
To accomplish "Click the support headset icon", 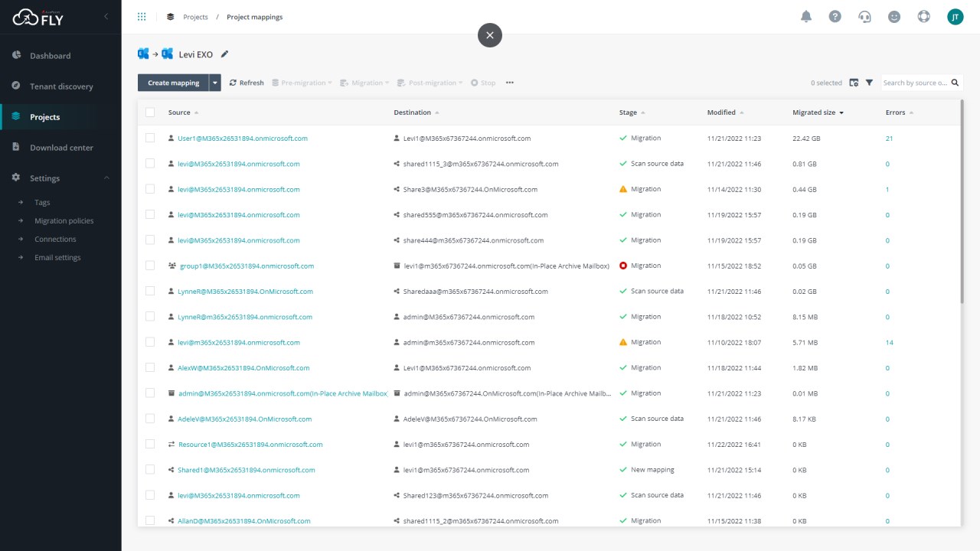I will pos(865,17).
